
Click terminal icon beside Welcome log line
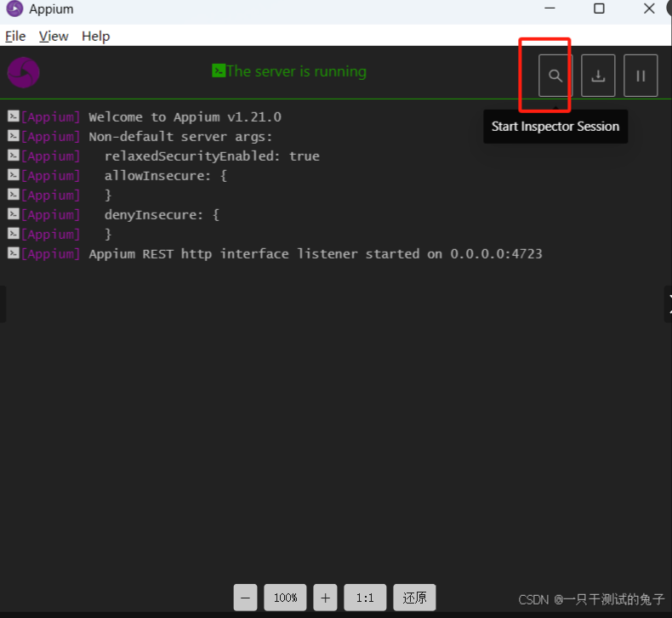pos(14,116)
